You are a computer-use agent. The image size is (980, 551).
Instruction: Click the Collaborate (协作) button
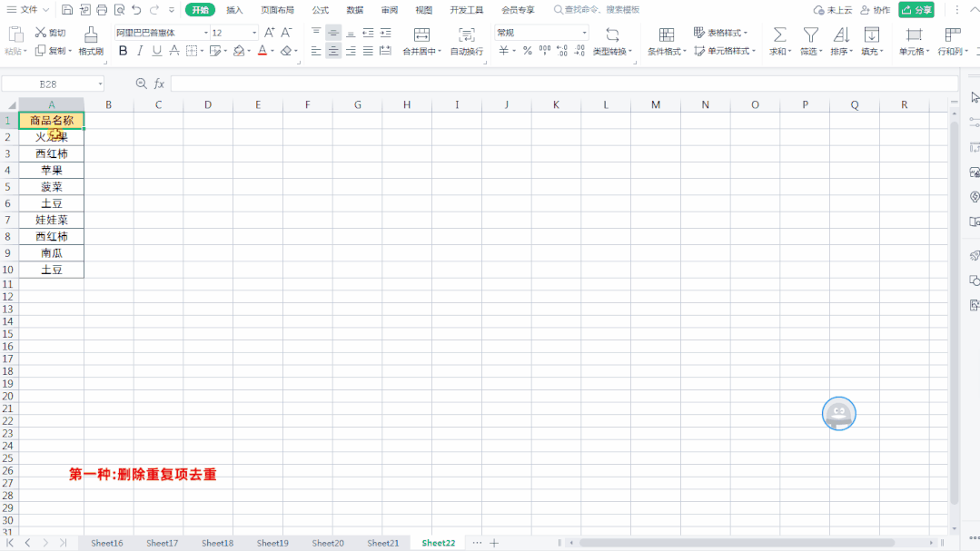875,10
